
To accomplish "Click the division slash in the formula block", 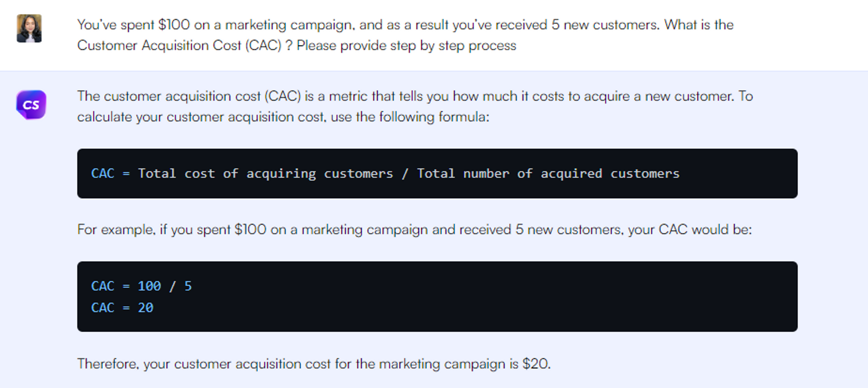I will [x=405, y=174].
